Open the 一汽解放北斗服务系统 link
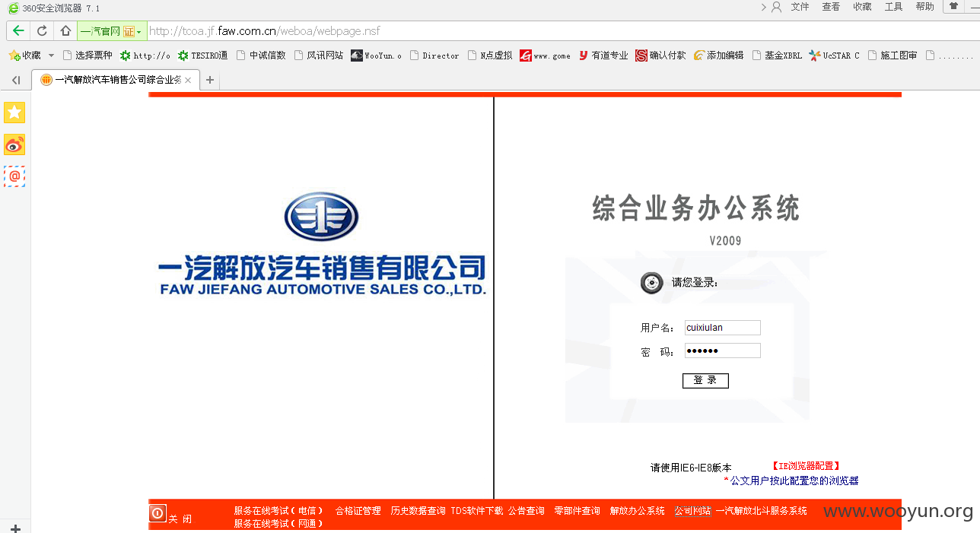980x533 pixels. point(761,511)
